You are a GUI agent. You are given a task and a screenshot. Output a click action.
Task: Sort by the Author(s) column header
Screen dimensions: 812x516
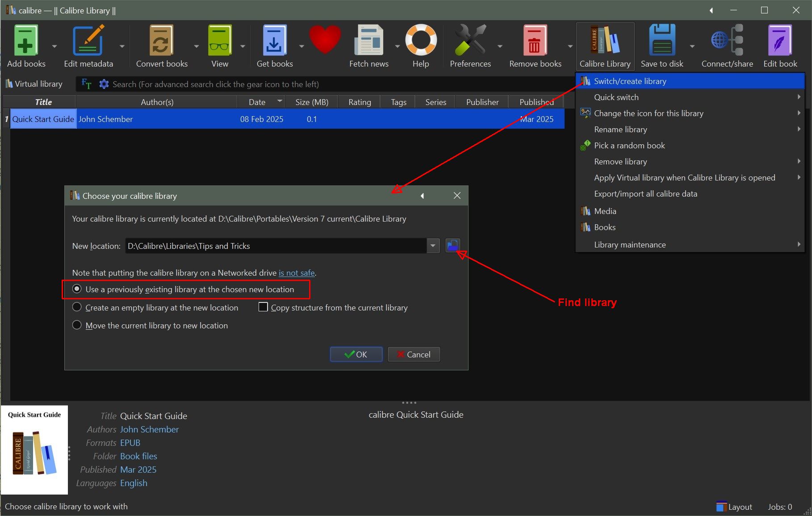pos(157,102)
